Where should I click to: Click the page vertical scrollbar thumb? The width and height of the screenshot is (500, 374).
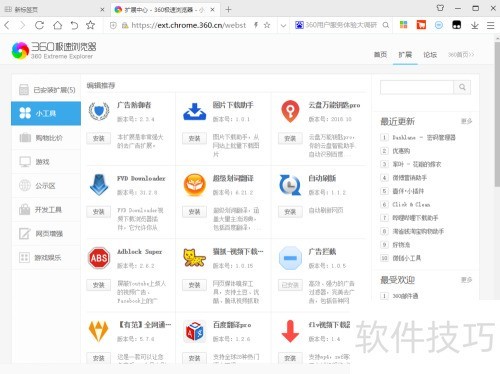[497, 113]
